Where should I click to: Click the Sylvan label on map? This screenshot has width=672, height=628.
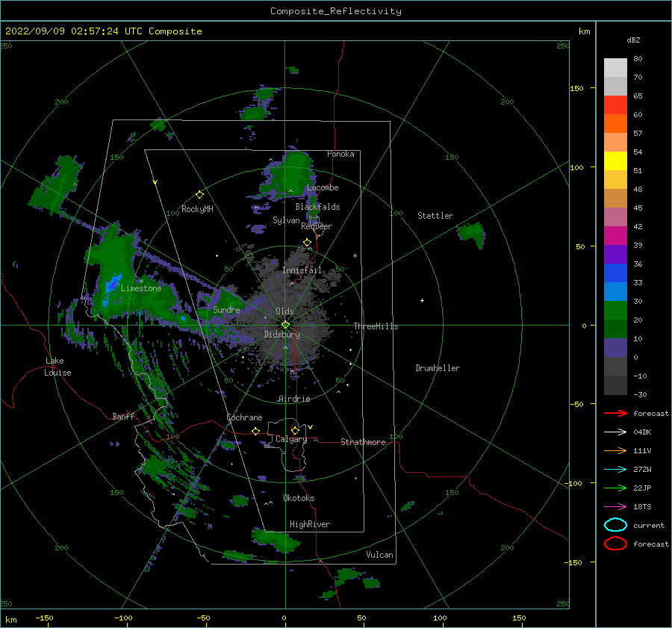tap(286, 220)
